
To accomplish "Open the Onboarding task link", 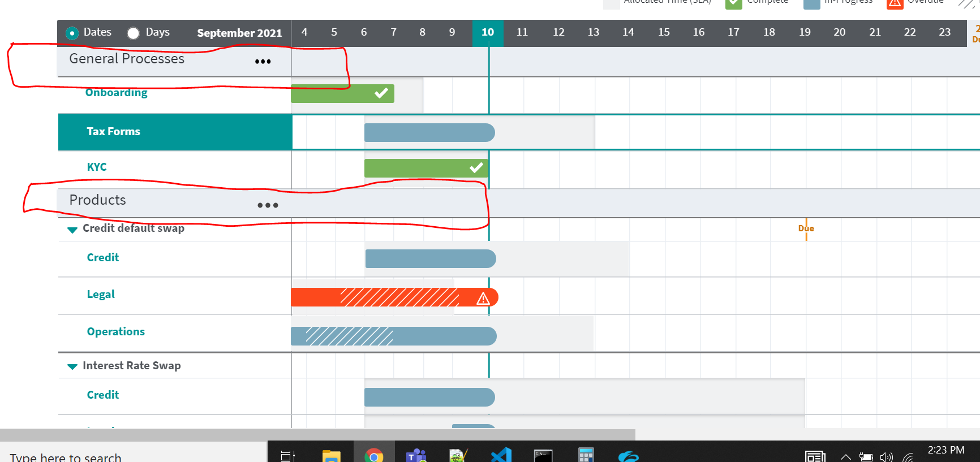I will click(117, 92).
